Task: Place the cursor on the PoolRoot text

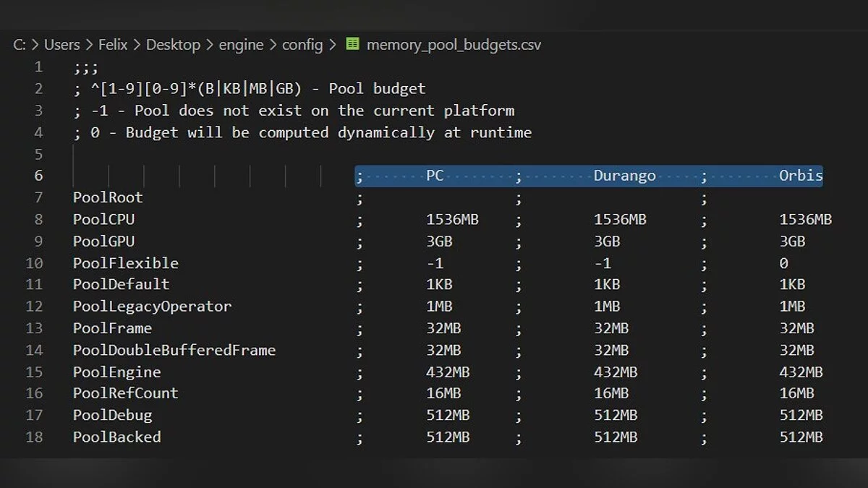Action: 108,197
